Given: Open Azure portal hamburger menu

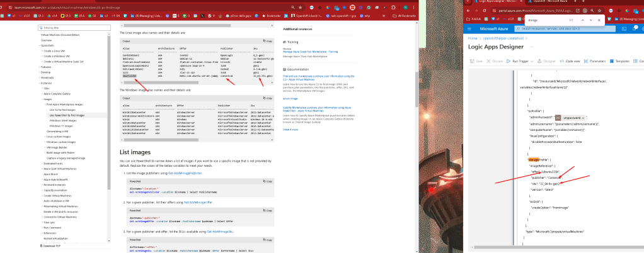Looking at the screenshot, I should [x=469, y=29].
